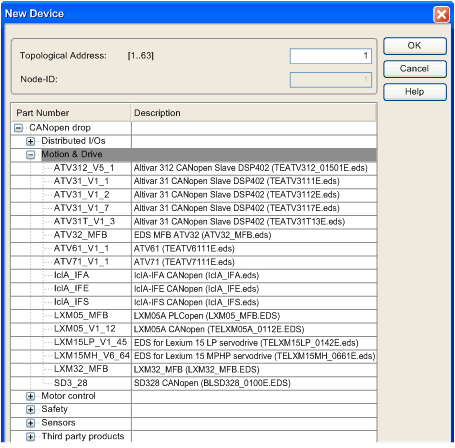Collapse the Motion & Drive node

[31, 155]
